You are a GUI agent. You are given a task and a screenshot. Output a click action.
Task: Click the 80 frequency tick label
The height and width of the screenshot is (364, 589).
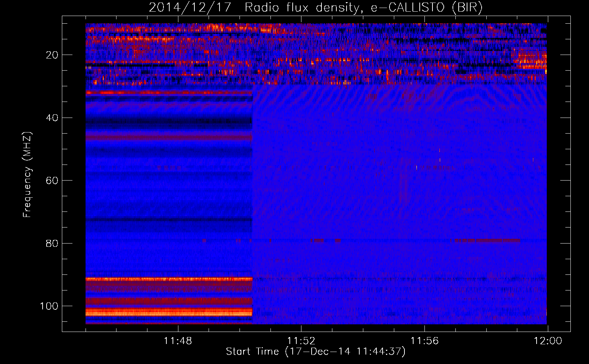coord(52,244)
